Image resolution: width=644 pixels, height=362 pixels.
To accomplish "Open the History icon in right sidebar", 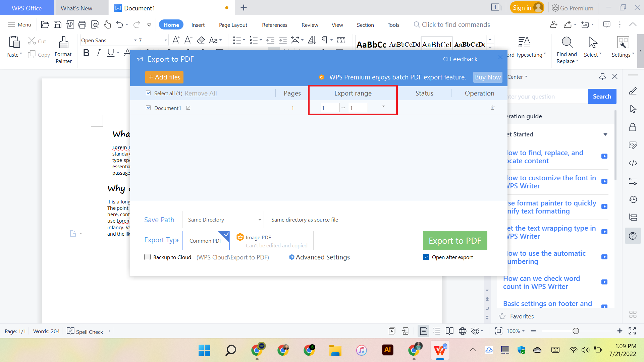I will tap(633, 199).
